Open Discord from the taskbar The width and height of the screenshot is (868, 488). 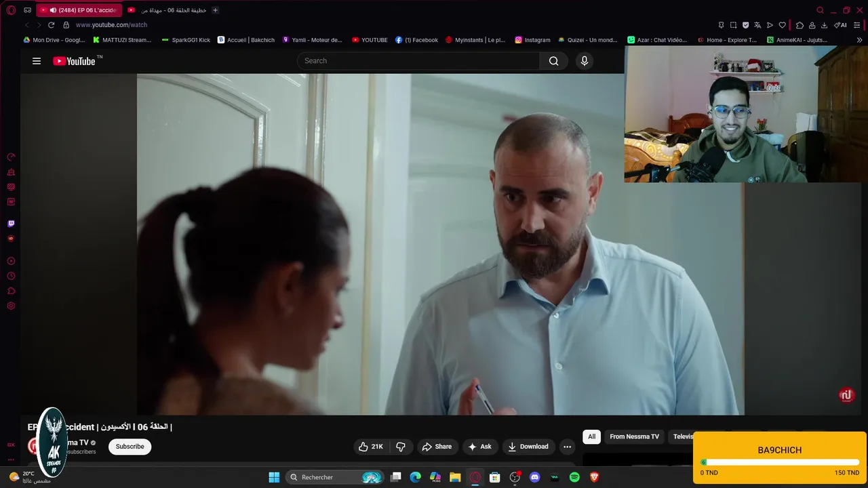534,477
